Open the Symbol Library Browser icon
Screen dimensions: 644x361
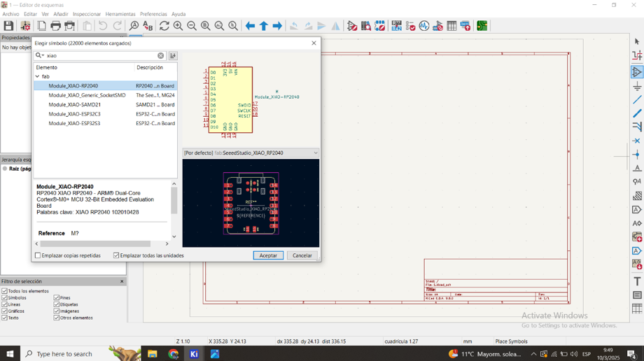pyautogui.click(x=366, y=26)
